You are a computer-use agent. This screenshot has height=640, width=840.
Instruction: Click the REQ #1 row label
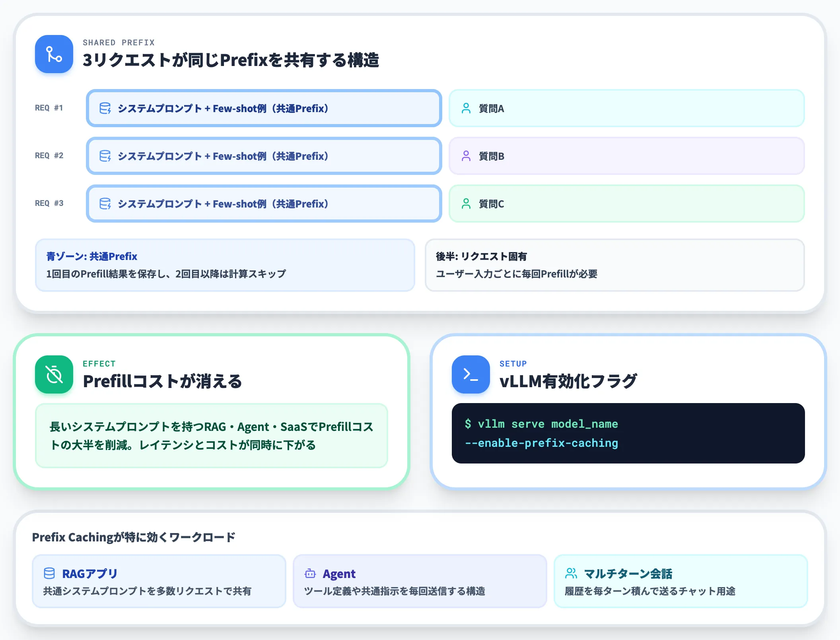[49, 108]
